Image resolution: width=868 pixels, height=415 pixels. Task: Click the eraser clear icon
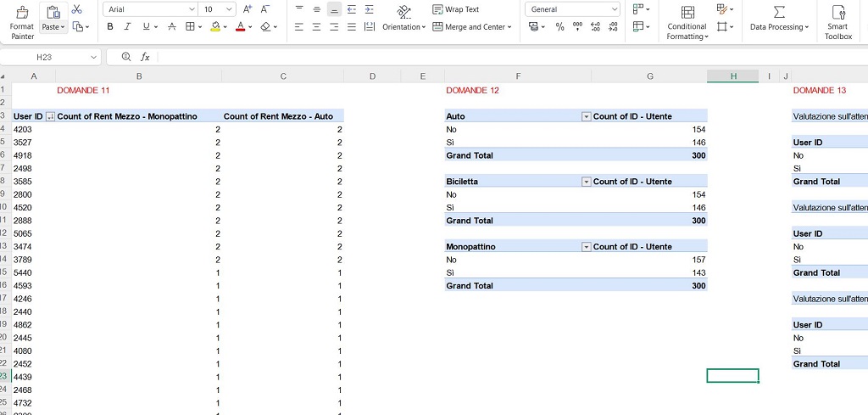point(265,26)
